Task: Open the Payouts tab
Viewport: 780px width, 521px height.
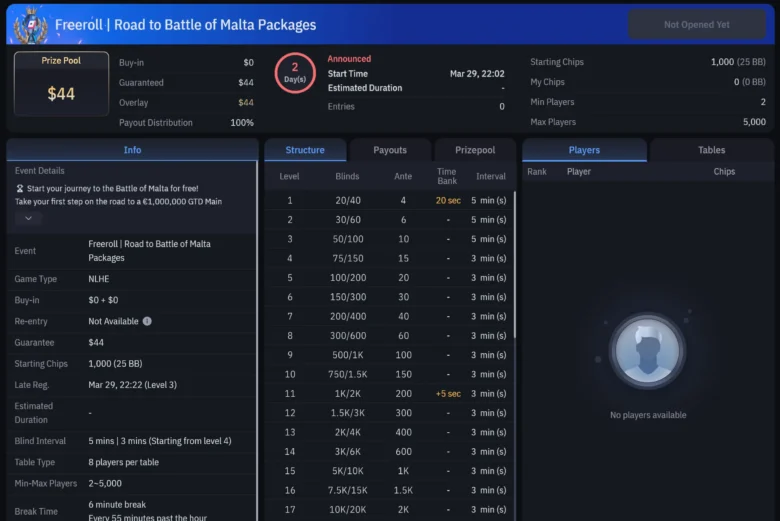Action: [390, 150]
